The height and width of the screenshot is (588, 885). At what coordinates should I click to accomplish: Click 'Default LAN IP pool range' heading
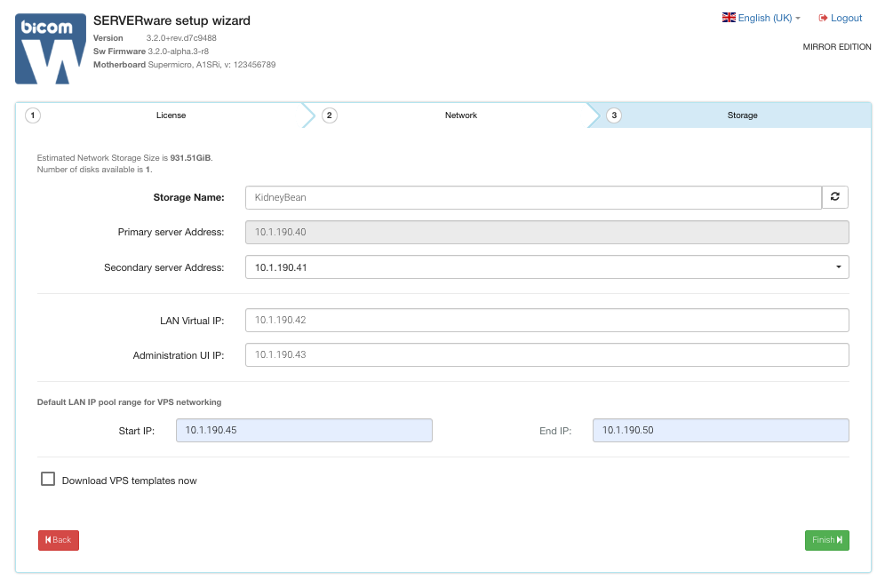[x=129, y=402]
